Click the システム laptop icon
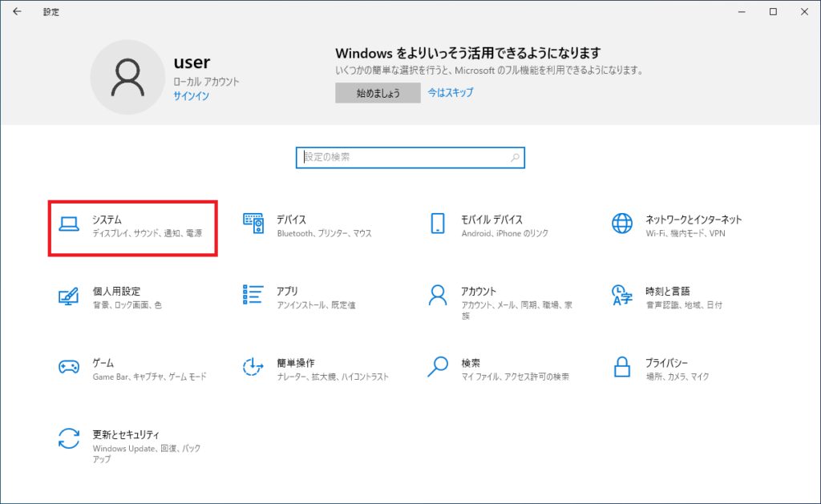821x504 pixels. [69, 224]
